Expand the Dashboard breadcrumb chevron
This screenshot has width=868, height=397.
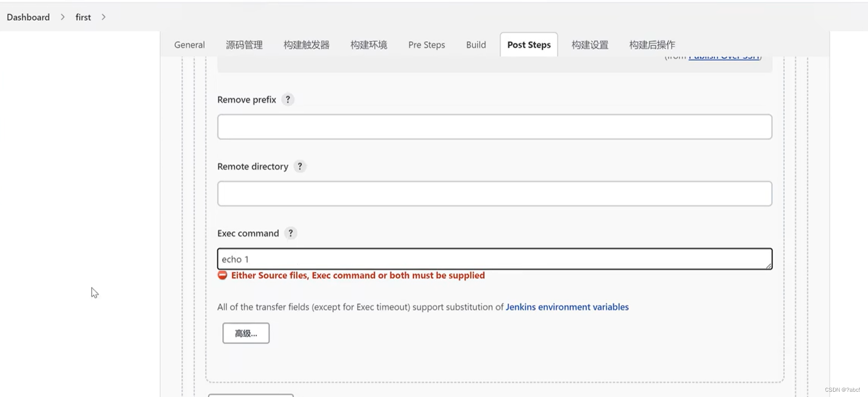click(x=63, y=17)
